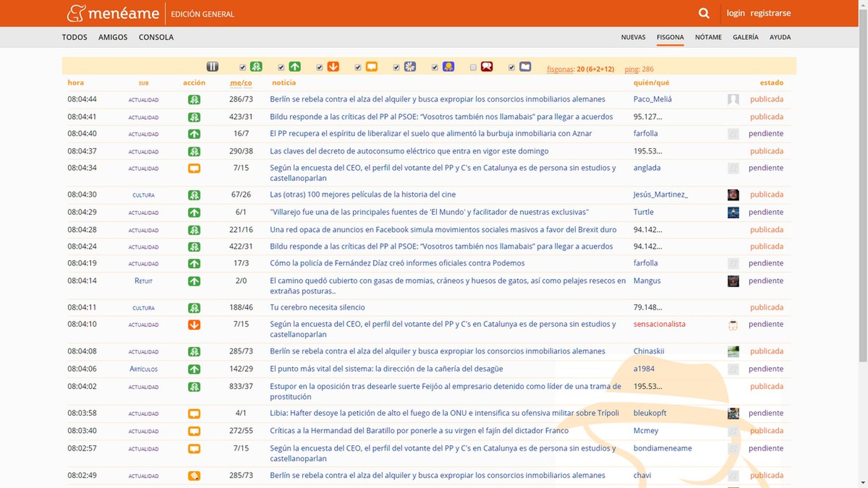Click the comment icon in 08:04:34 row
This screenshot has height=488, width=868.
coord(194,168)
